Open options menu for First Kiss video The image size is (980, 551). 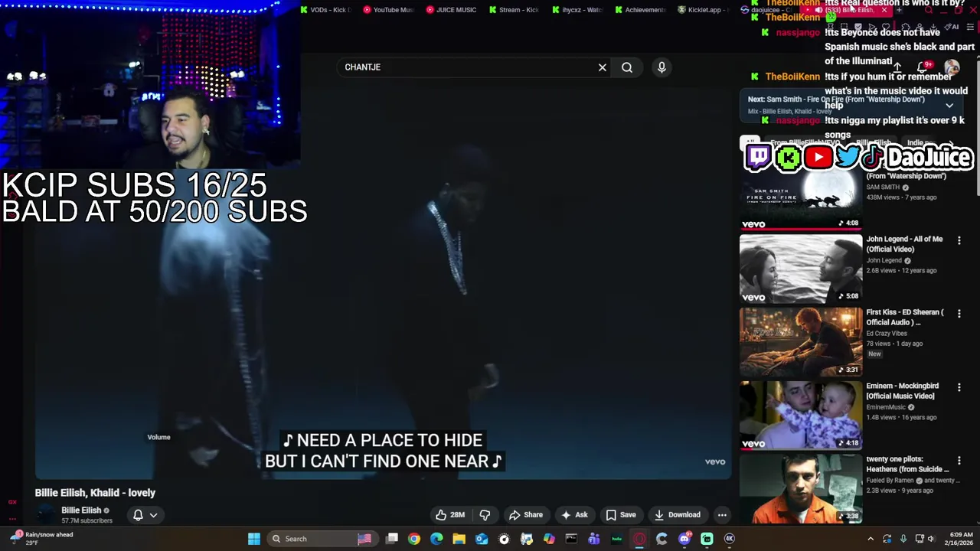tap(959, 314)
